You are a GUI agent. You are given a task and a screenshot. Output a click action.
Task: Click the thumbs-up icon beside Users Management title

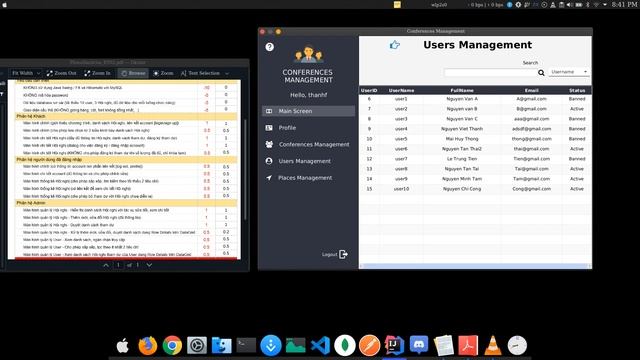[x=394, y=45]
